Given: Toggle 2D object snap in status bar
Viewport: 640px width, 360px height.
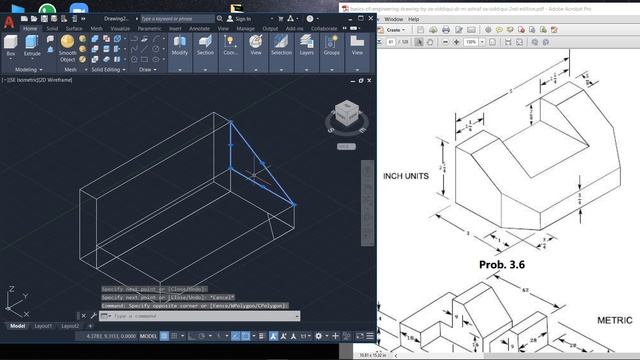Looking at the screenshot, I should pos(246,336).
